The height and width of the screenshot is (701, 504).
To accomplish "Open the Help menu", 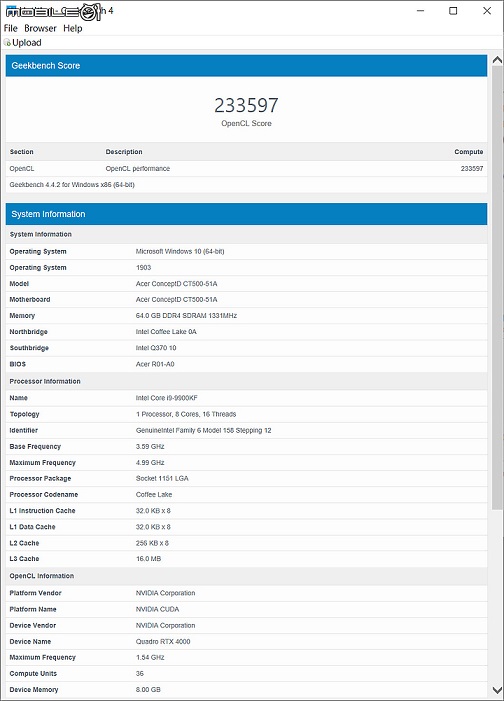I will 72,28.
